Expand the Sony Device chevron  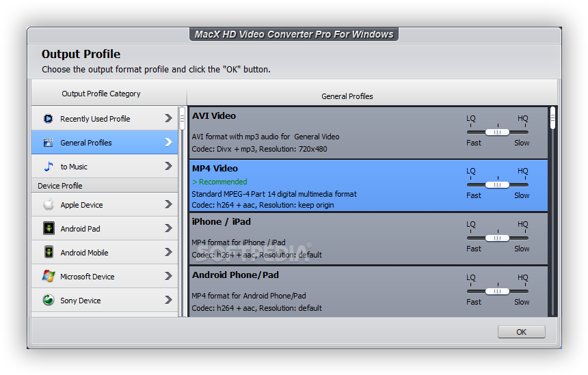pos(168,301)
